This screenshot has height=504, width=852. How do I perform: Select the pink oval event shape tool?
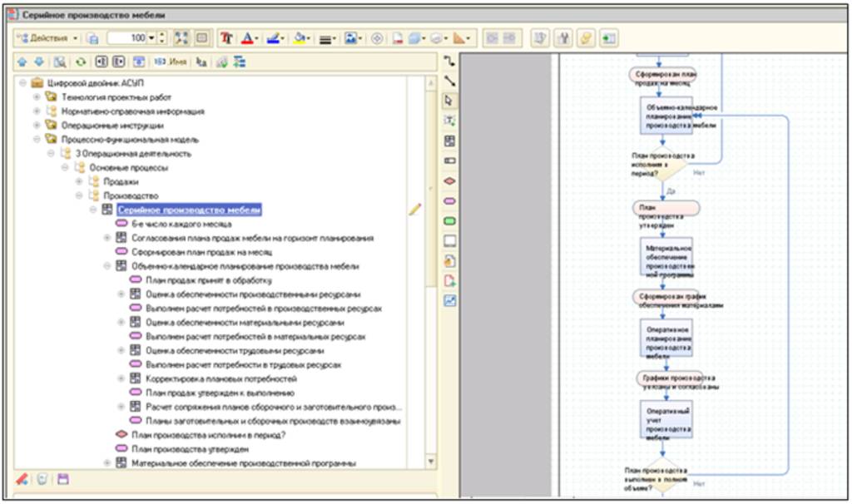[450, 200]
